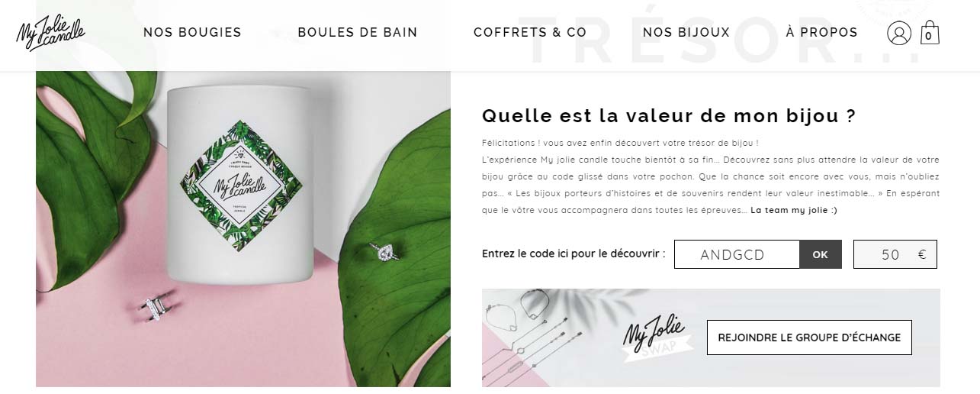Viewport: 980px width, 394px height.
Task: Click Rejoindre le groupe d'échange button
Action: click(x=809, y=337)
